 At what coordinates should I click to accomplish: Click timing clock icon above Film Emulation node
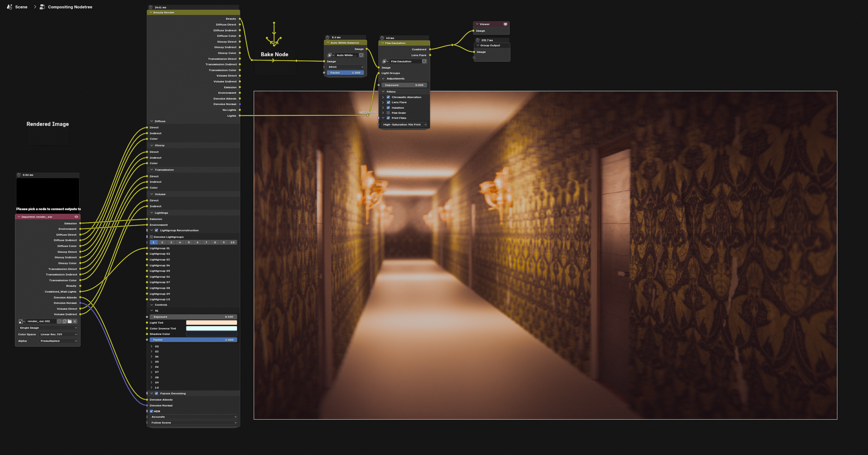pyautogui.click(x=382, y=38)
